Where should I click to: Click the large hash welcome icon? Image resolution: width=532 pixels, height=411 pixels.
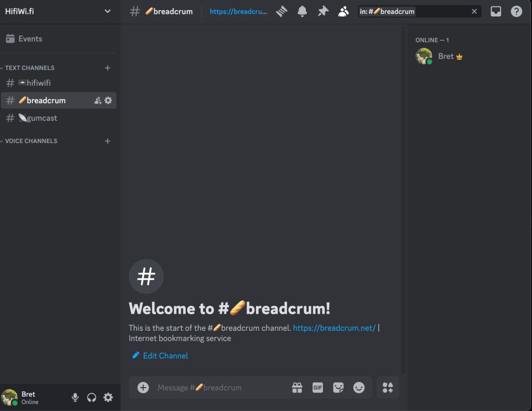point(146,276)
